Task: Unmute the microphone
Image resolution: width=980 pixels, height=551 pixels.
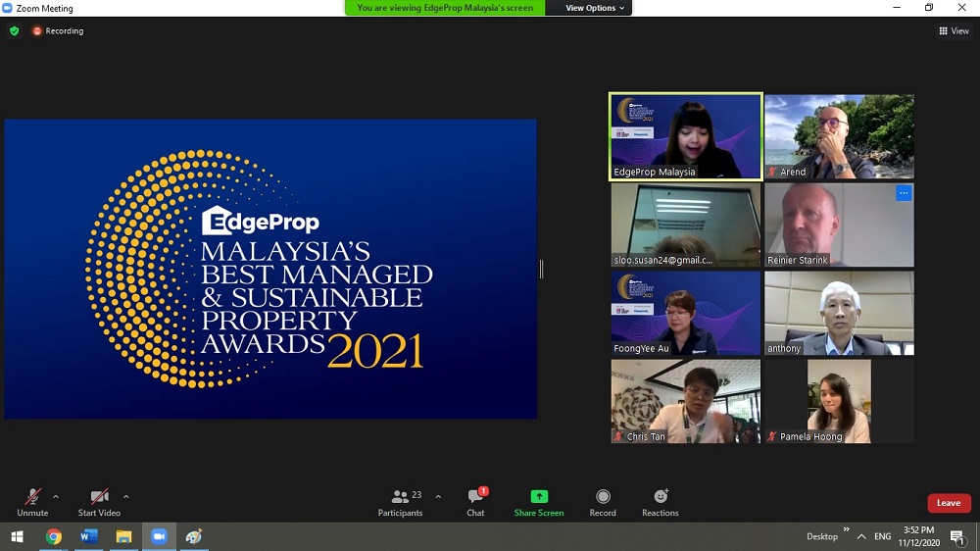Action: [32, 502]
